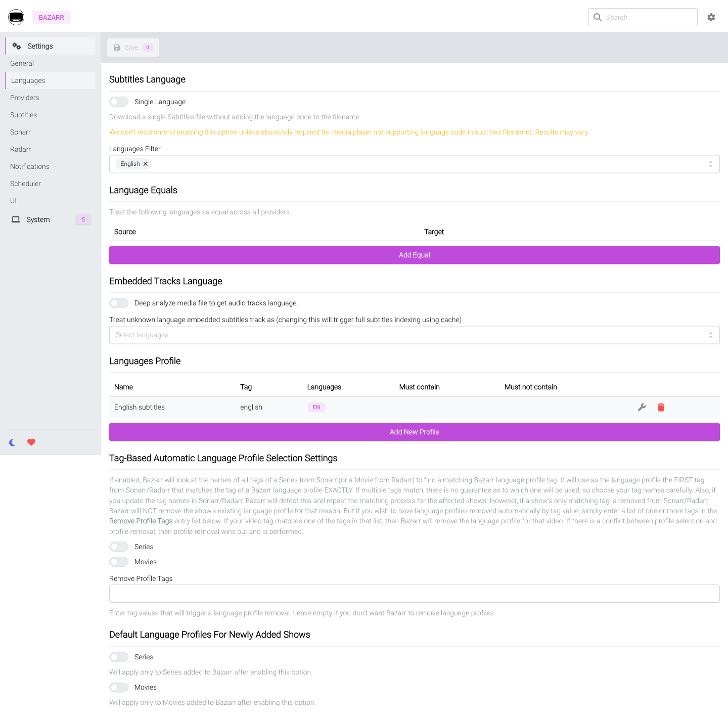Screen dimensions: 728x718
Task: Click the Bazarr logo icon
Action: click(x=16, y=17)
